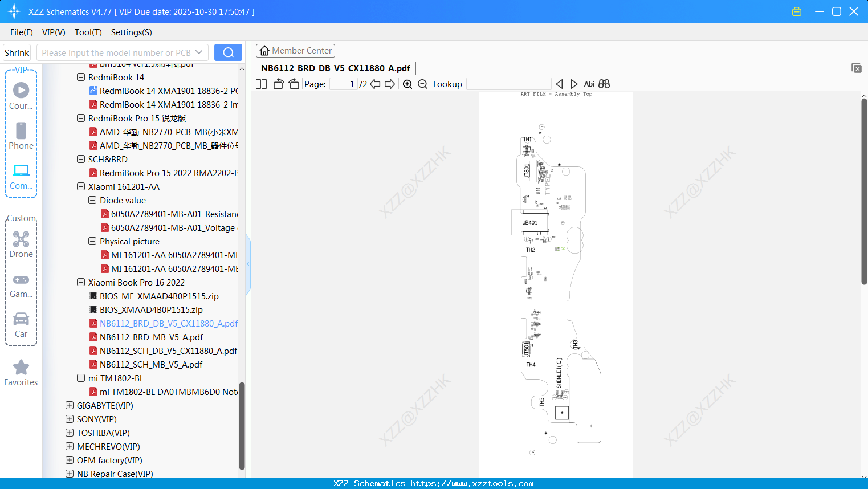Expand the MECHREVO(VIP) node

click(x=70, y=446)
